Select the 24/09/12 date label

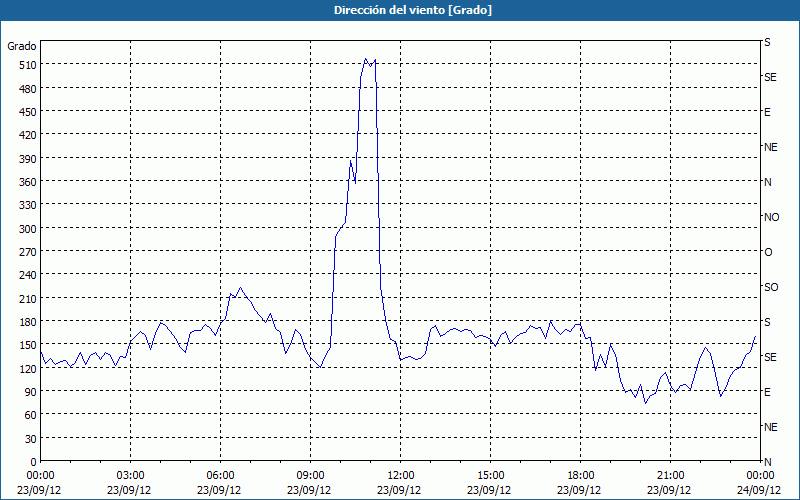[x=759, y=490]
